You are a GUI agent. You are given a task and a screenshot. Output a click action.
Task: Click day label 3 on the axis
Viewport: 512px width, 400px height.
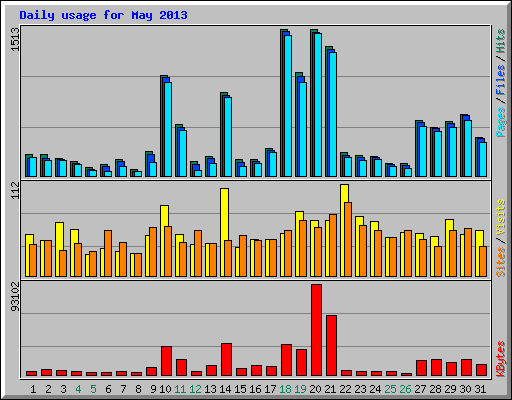(x=63, y=389)
